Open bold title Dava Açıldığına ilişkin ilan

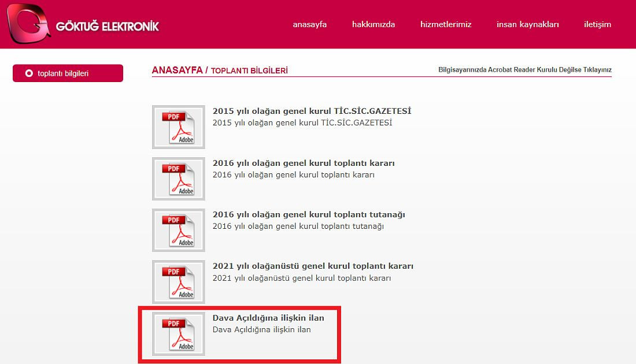(x=268, y=318)
